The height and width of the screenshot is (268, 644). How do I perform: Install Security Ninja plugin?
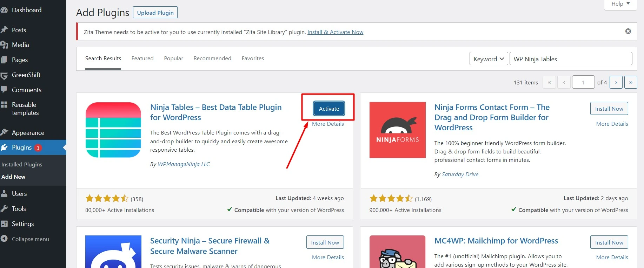[325, 242]
